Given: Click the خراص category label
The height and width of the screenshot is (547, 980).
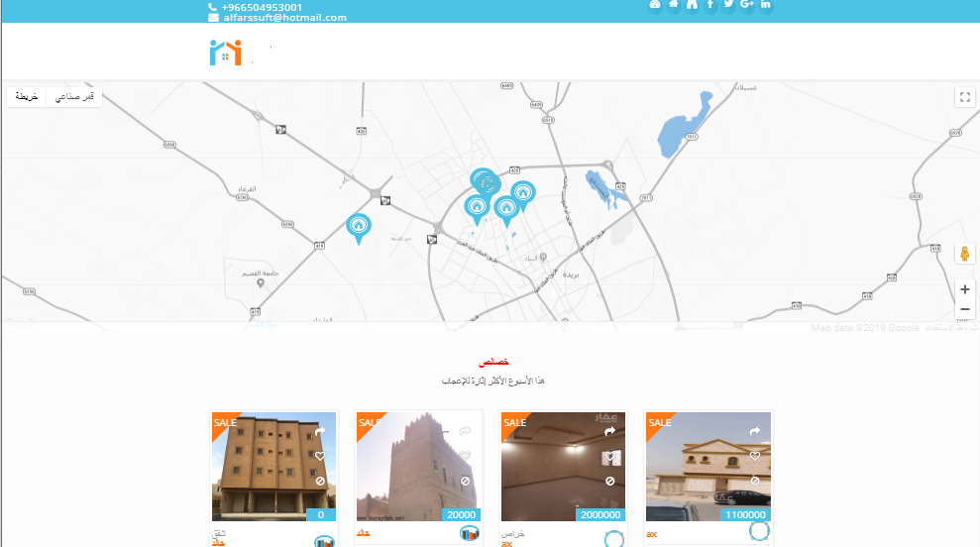Looking at the screenshot, I should click(x=512, y=534).
